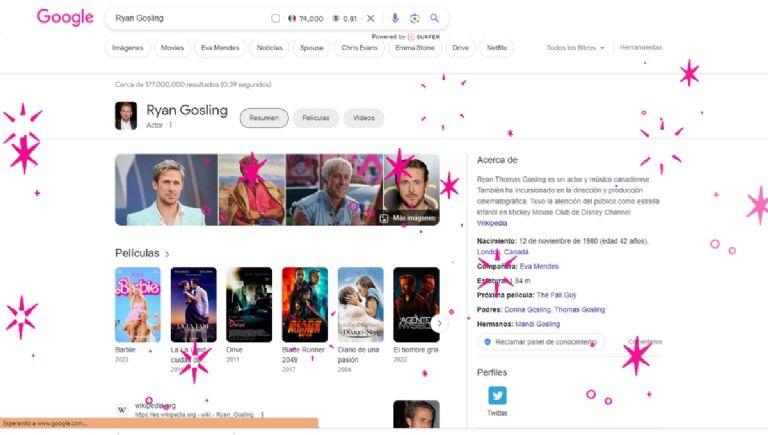
Task: Select the Noticias filter chip
Action: (x=269, y=48)
